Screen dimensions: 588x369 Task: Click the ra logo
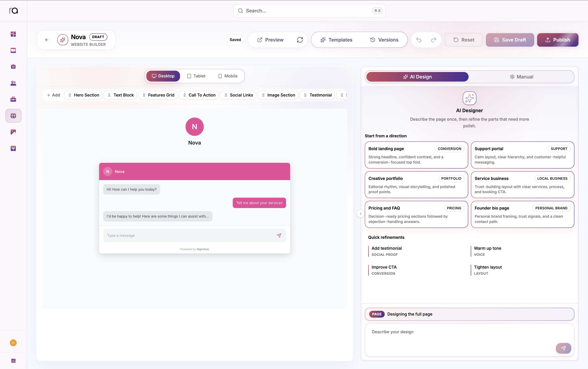13,11
